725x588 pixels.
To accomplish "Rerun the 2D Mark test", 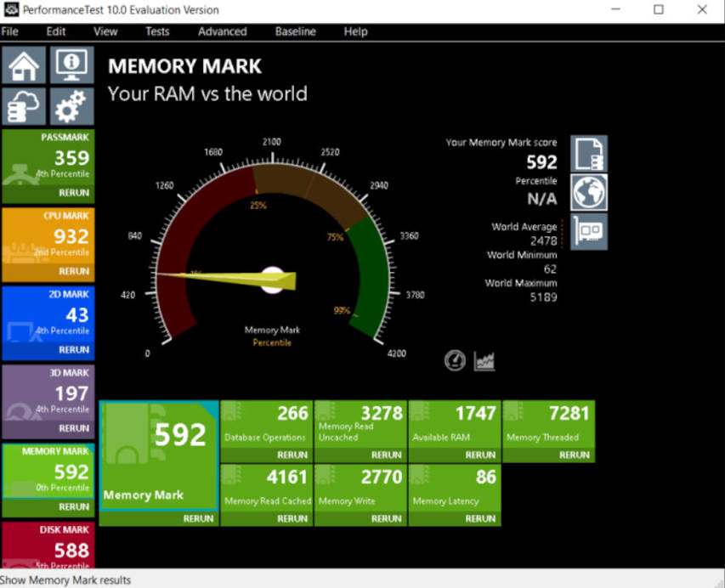I will coord(73,350).
